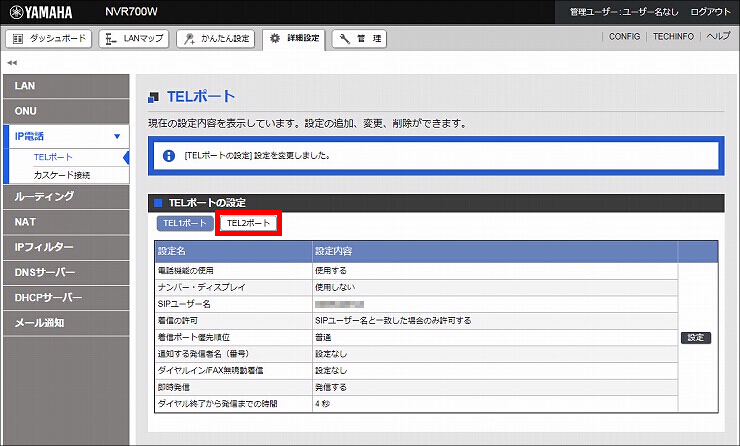Click the collapse sidebar double-arrow icon

pos(12,62)
